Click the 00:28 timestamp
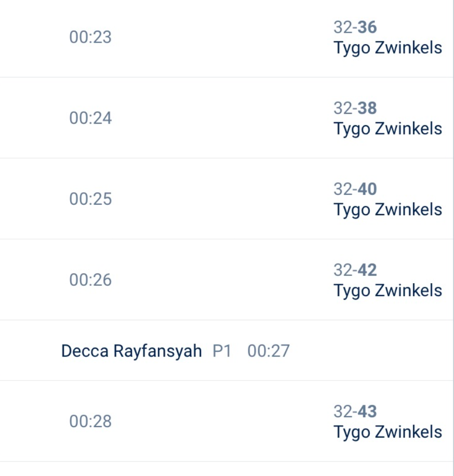The width and height of the screenshot is (454, 476). tap(90, 421)
